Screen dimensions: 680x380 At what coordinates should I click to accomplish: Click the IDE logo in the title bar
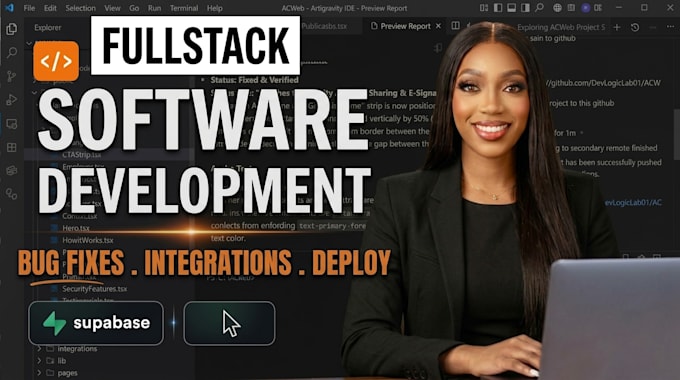click(9, 8)
